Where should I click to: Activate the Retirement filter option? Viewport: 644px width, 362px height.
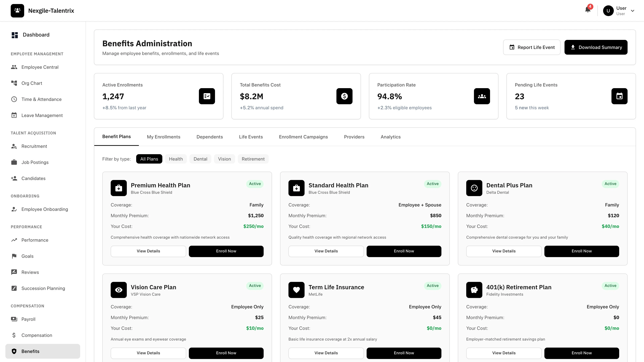(253, 159)
